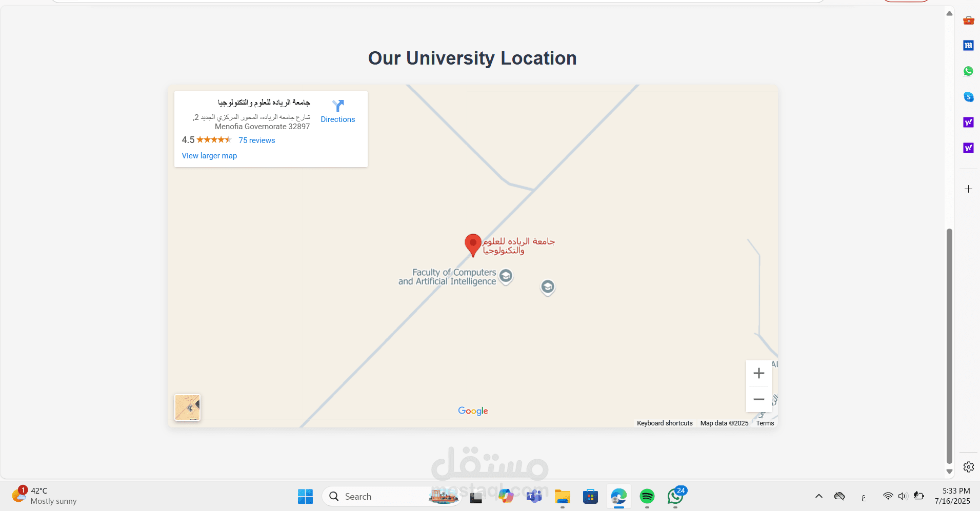The height and width of the screenshot is (511, 980).
Task: Switch to satellite view thumbnail
Action: (x=187, y=407)
